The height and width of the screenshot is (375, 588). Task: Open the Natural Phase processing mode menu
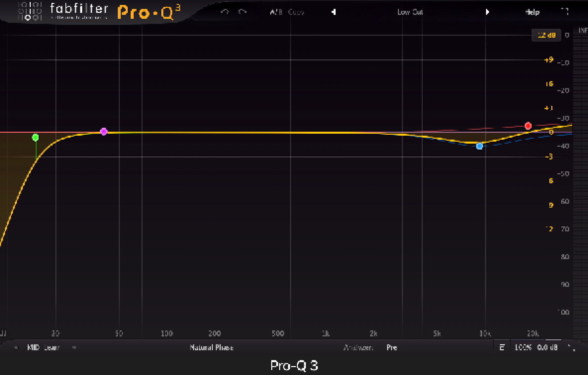click(212, 347)
